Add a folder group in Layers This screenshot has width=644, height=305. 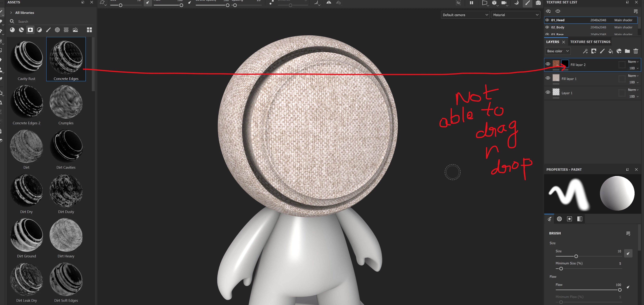(x=627, y=51)
